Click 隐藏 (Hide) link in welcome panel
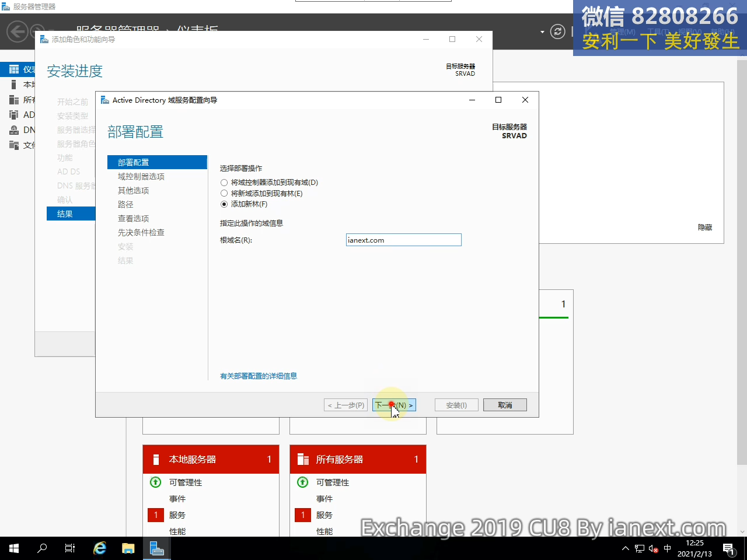Viewport: 747px width, 560px height. 705,228
